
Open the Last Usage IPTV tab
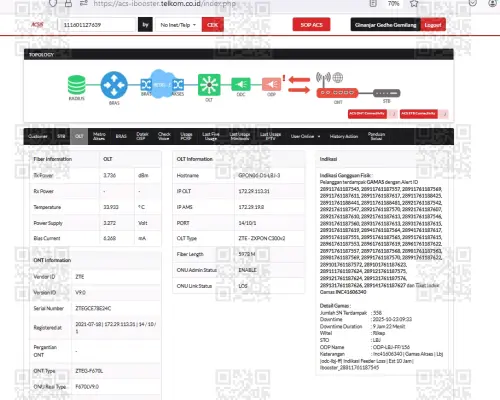coord(270,136)
